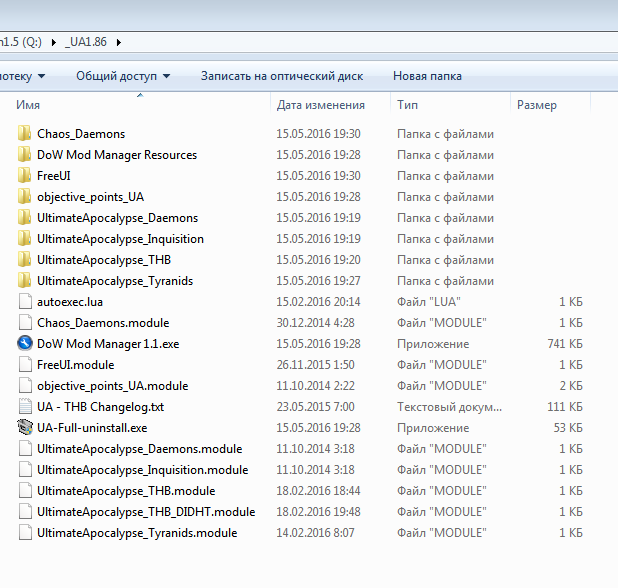This screenshot has width=618, height=588.
Task: Select the file name 'autoexec.lua'
Action: coord(70,301)
